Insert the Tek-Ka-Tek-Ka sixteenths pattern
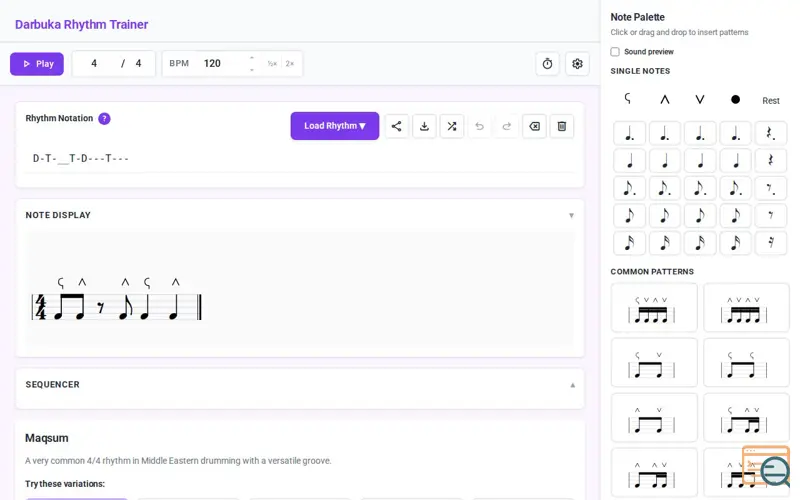This screenshot has height=500, width=800. 746,308
